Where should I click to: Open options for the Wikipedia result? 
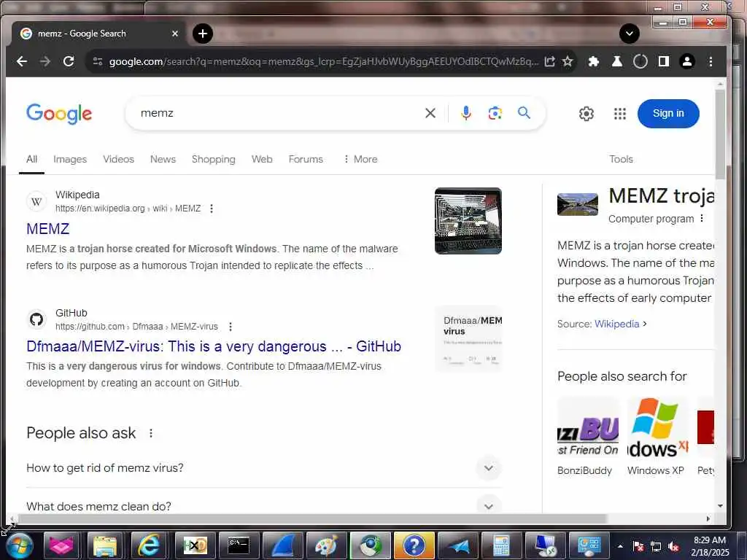[212, 209]
